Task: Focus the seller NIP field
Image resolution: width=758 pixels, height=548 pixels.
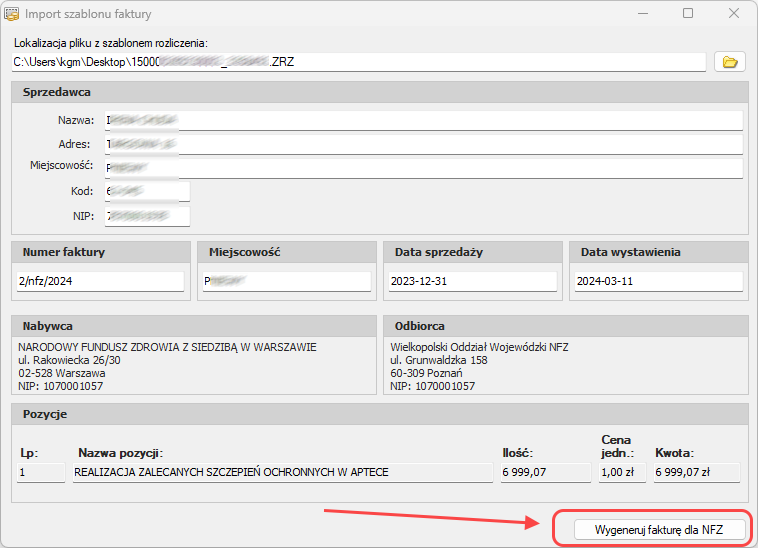Action: click(145, 215)
